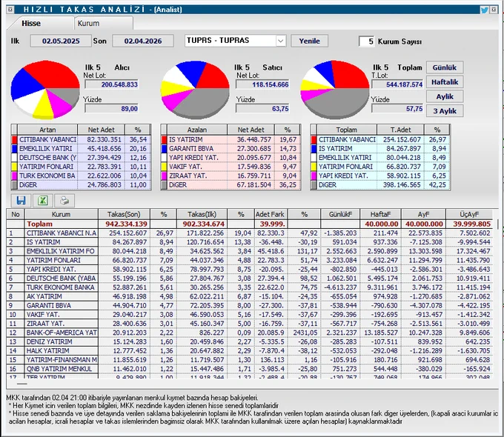Click yellow swatch next to VAKIF YAT. in Azalan

[x=164, y=167]
